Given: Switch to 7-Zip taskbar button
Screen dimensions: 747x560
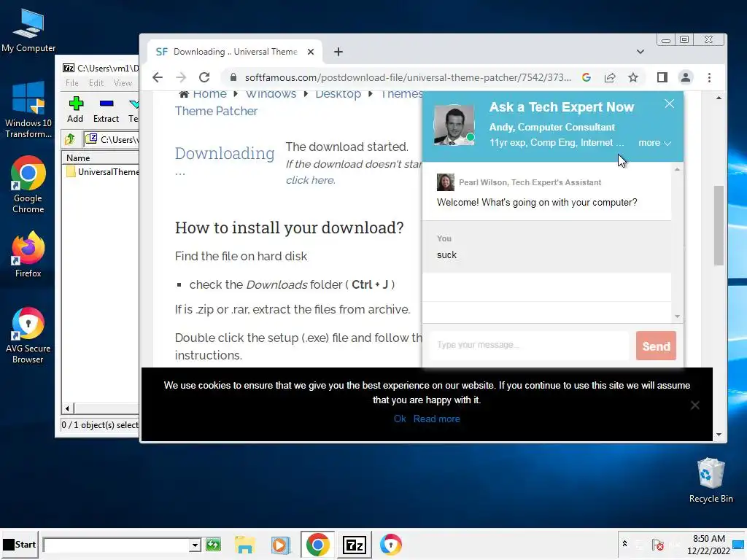Looking at the screenshot, I should tap(354, 544).
